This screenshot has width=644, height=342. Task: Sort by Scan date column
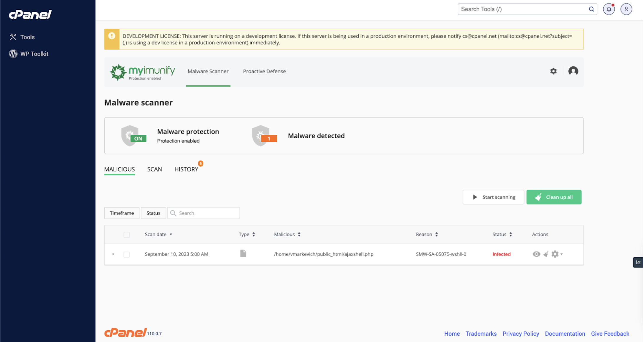pos(158,234)
